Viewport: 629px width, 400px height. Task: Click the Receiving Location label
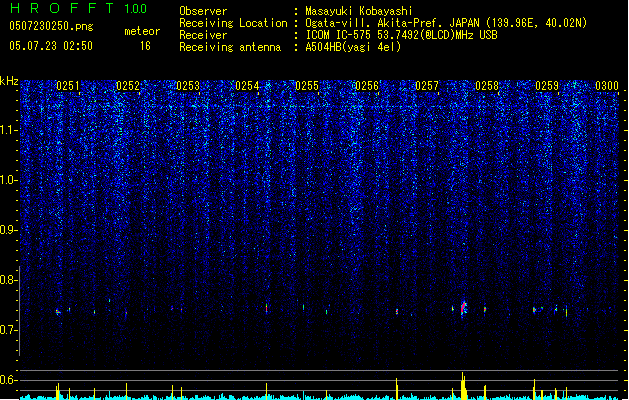tap(233, 23)
